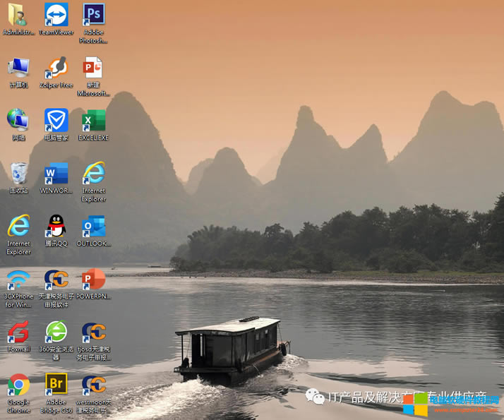The width and height of the screenshot is (504, 420).
Task: Select the POWERPNT shortcut icon
Action: (x=94, y=279)
